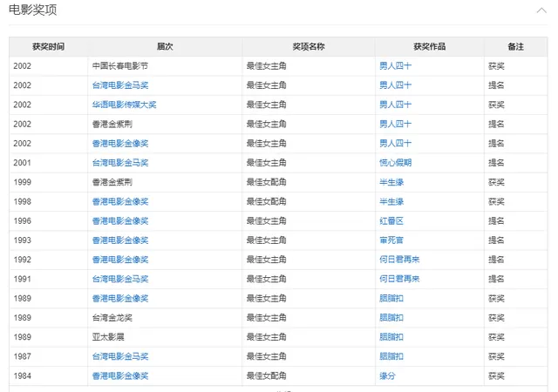Click 胭脂扣 link in 亚太影展 row

[391, 337]
